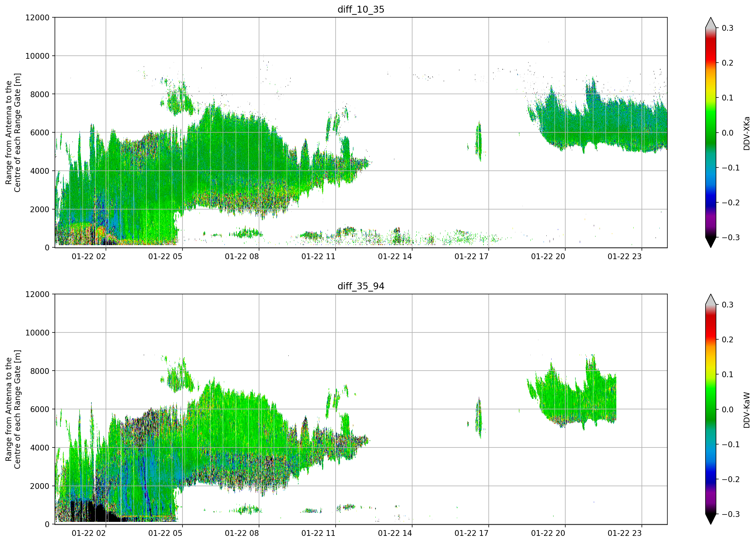Image resolution: width=756 pixels, height=543 pixels.
Task: Click the "diff_10_35" plot title
Action: (x=361, y=9)
